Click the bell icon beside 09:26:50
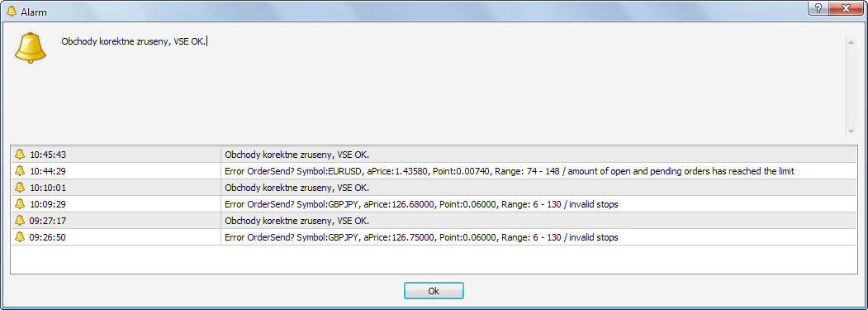The image size is (868, 310). pyautogui.click(x=20, y=237)
